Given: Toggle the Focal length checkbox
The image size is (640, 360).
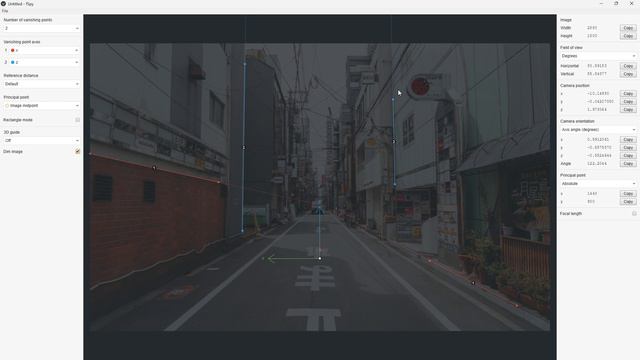Looking at the screenshot, I should point(634,213).
